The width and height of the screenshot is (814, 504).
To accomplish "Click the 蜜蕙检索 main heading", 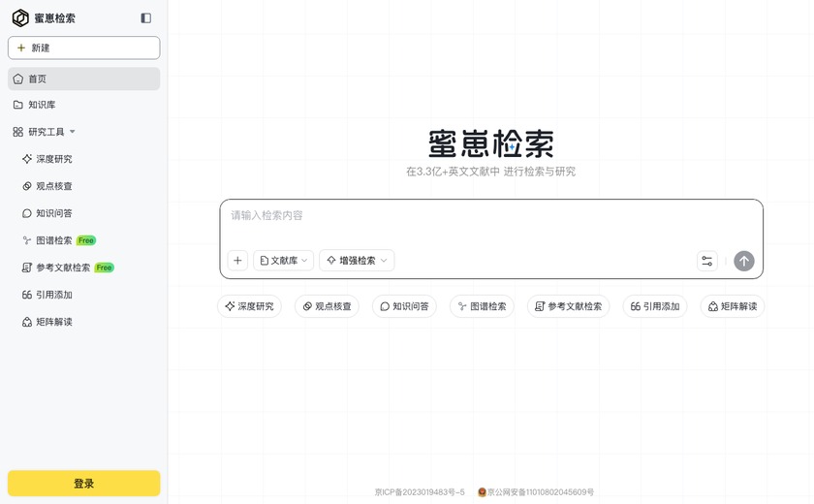I will (491, 143).
